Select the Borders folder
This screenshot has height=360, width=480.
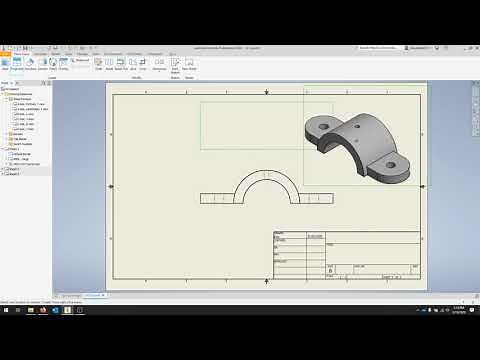click(x=17, y=134)
